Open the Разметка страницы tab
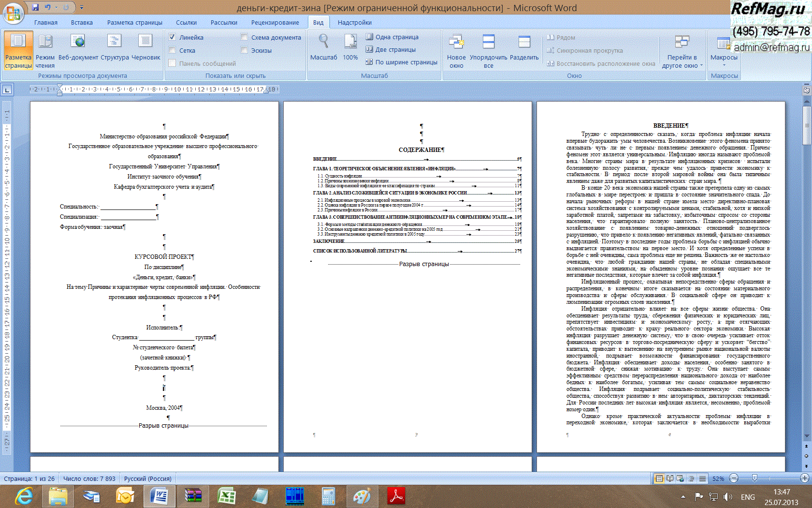The image size is (812, 508). tap(134, 23)
